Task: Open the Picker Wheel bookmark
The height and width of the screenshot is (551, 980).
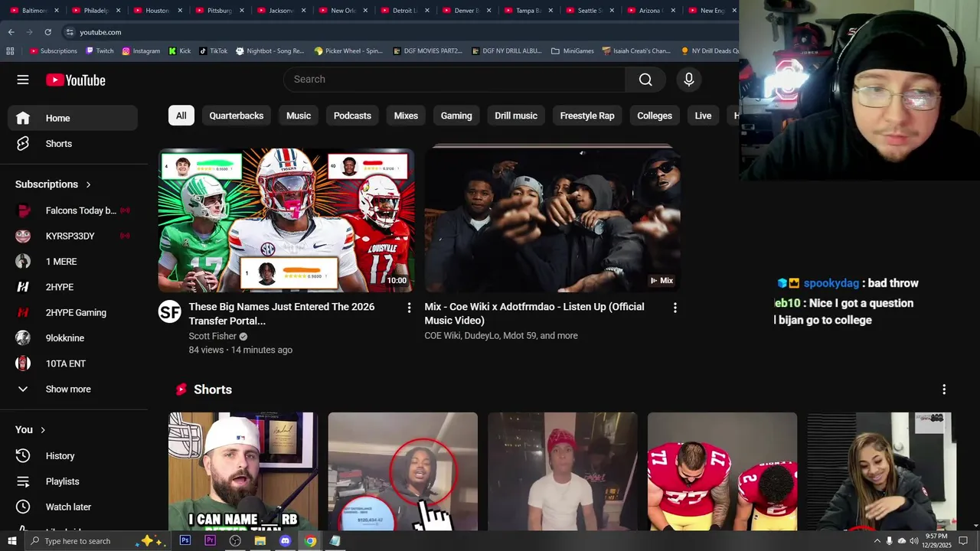Action: (348, 51)
